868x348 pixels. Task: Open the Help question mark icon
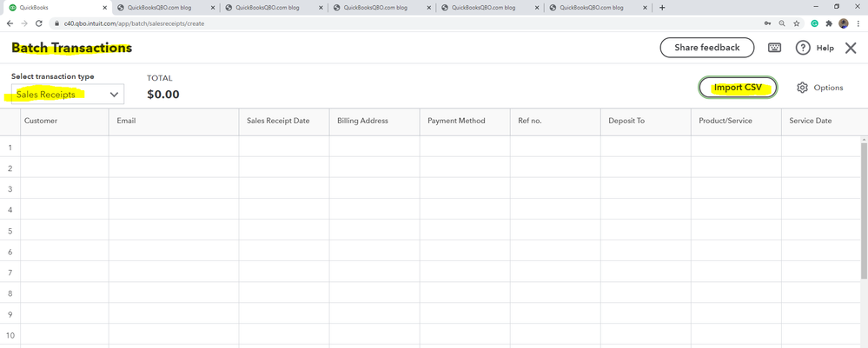coord(803,48)
